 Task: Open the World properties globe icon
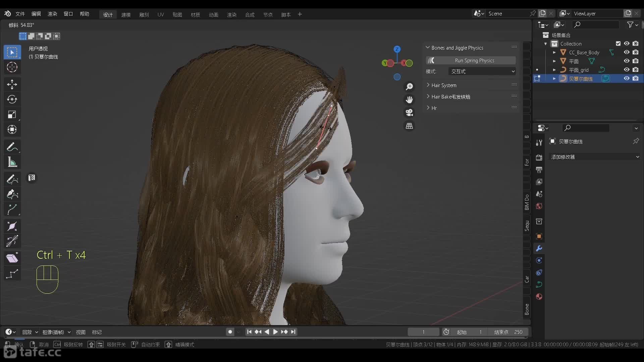point(539,206)
